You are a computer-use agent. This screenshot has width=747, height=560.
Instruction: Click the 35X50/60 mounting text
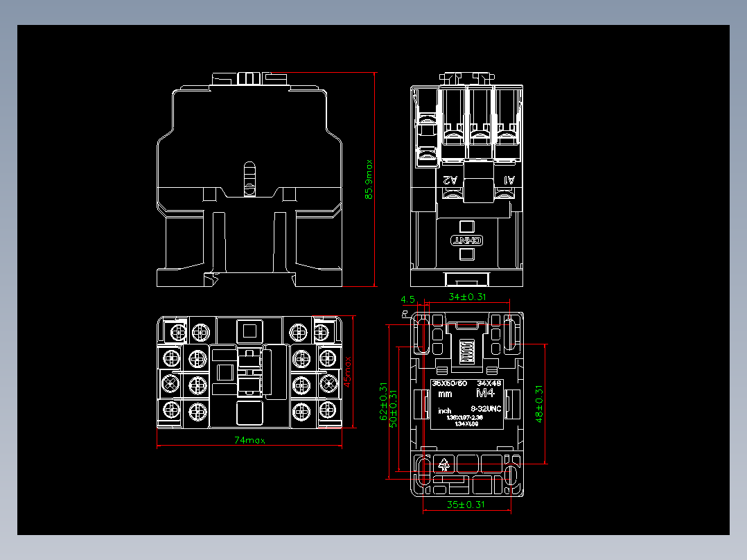449,383
